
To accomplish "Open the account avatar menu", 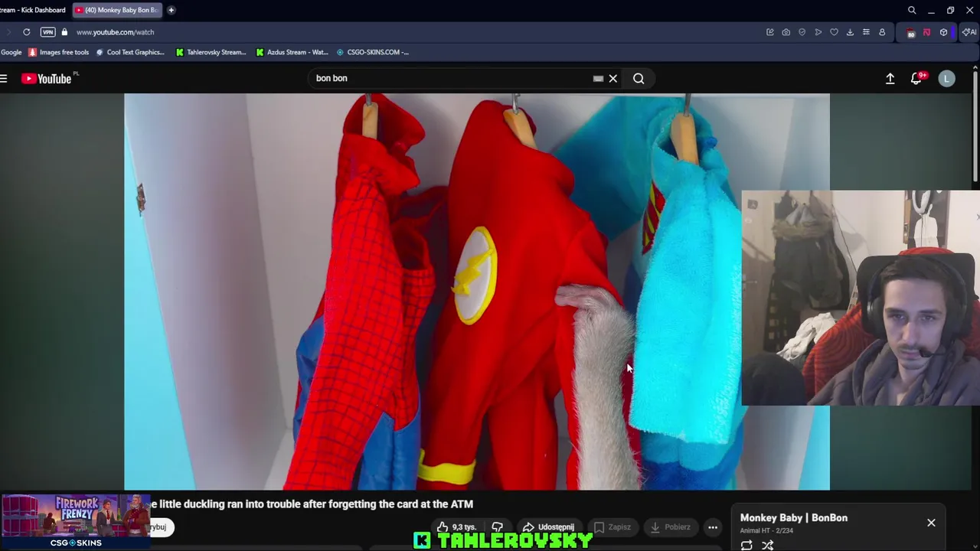I will tap(946, 78).
